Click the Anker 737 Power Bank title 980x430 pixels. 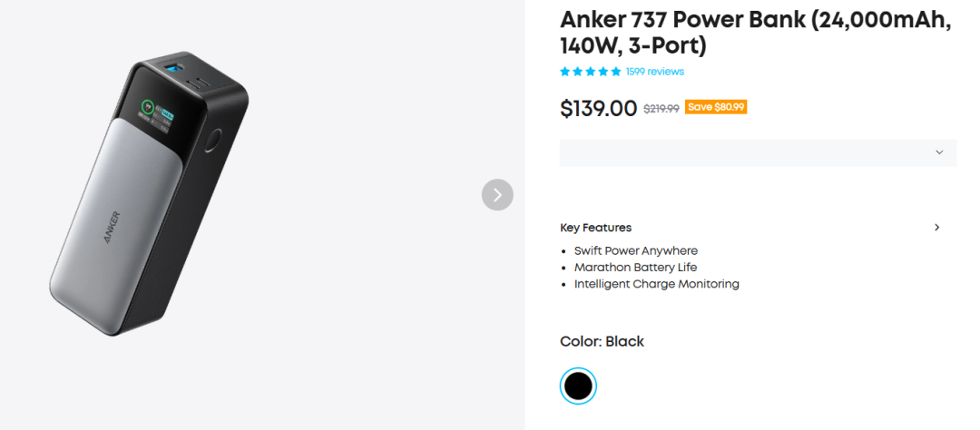click(755, 33)
